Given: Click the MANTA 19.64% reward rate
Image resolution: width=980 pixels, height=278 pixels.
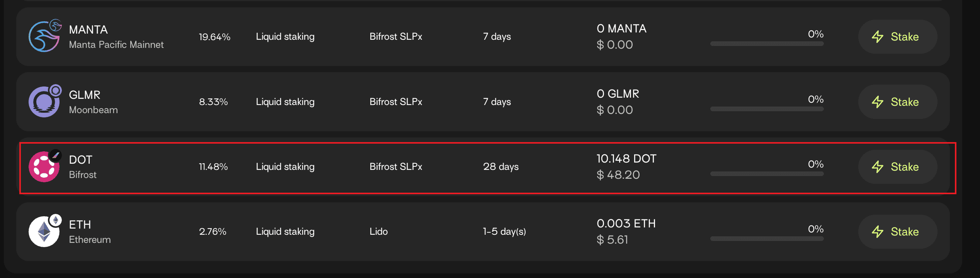Looking at the screenshot, I should pyautogui.click(x=214, y=37).
